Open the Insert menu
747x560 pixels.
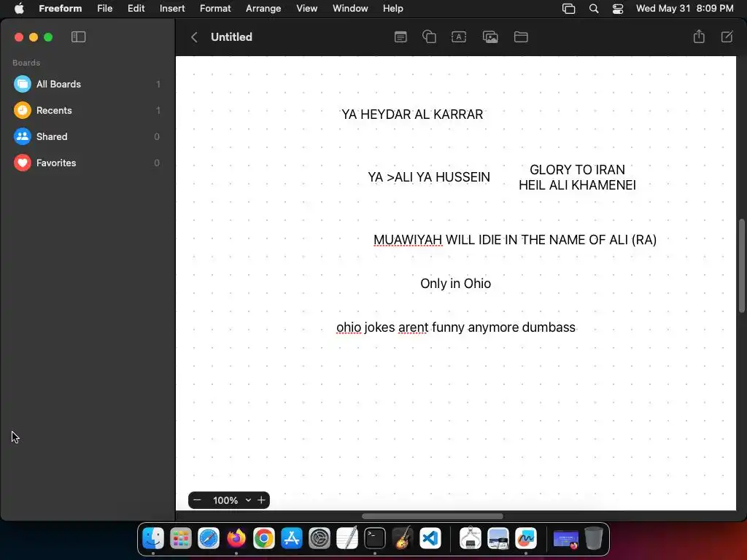coord(172,8)
